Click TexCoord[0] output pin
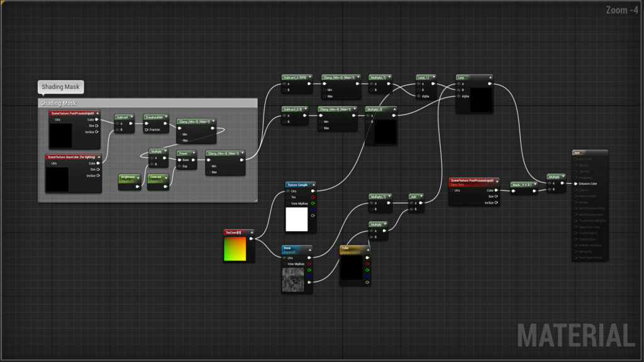This screenshot has width=644, height=362. click(252, 238)
